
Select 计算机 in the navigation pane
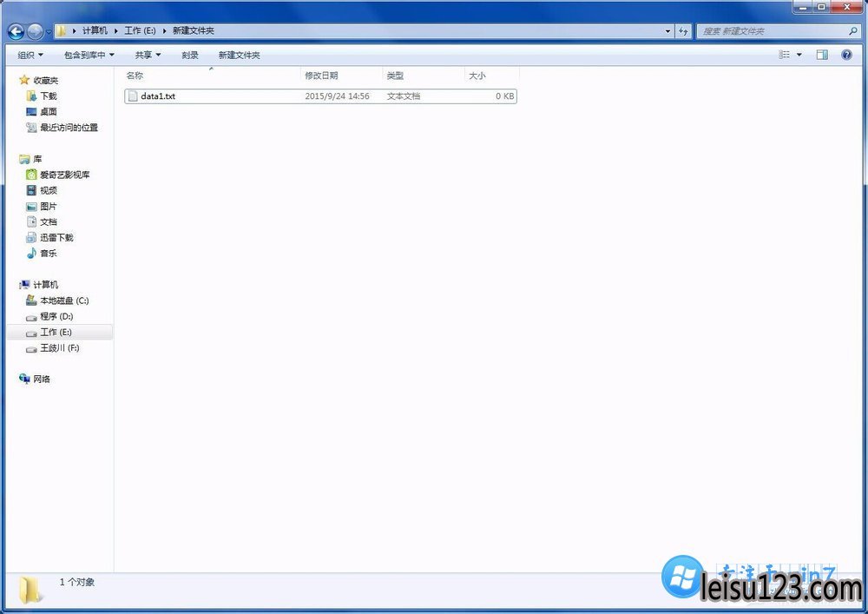click(x=45, y=285)
